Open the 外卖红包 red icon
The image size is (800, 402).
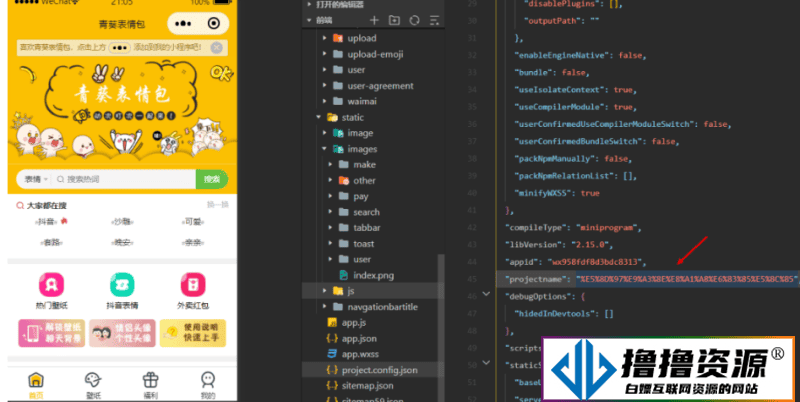pos(193,284)
